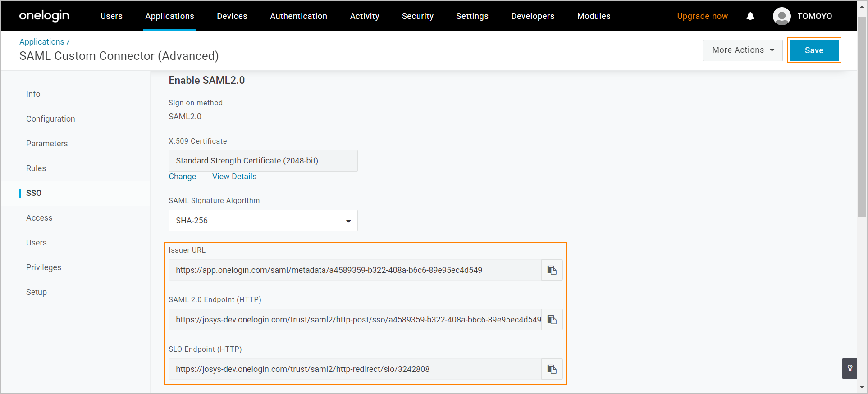
Task: Open the Settings menu
Action: pyautogui.click(x=472, y=16)
